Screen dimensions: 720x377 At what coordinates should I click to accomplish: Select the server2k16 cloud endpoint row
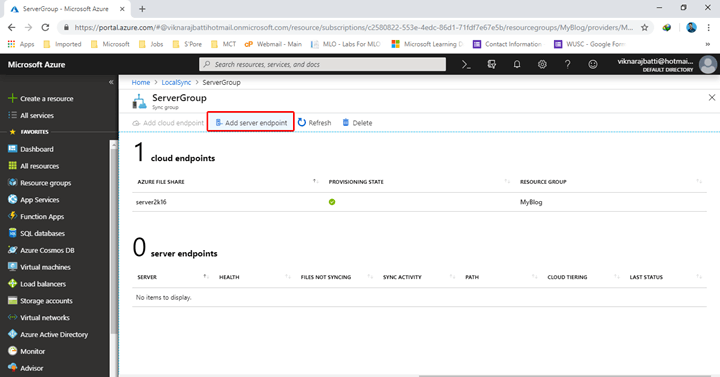pyautogui.click(x=419, y=202)
